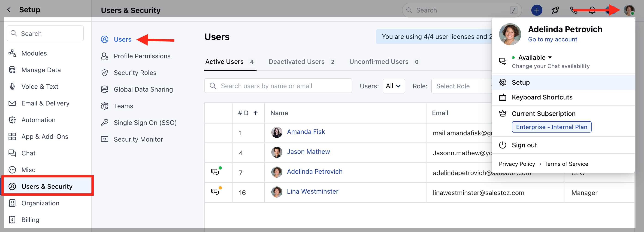Toggle the #ID column sort order
Viewport: 644px width, 232px height.
256,113
